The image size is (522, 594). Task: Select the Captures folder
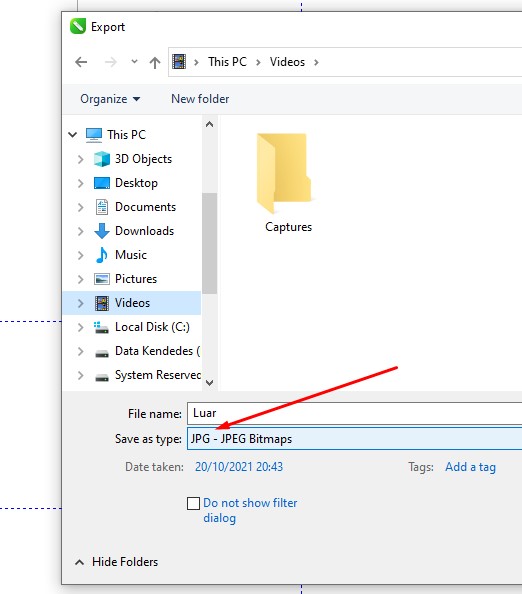(288, 183)
